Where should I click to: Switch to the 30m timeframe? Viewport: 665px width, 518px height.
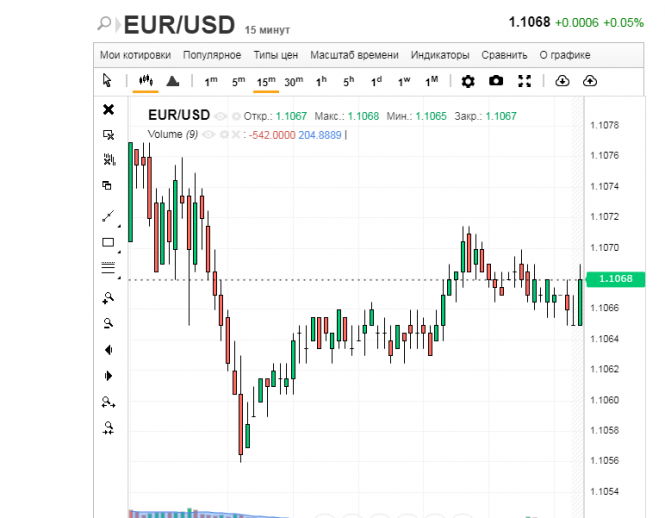point(293,81)
